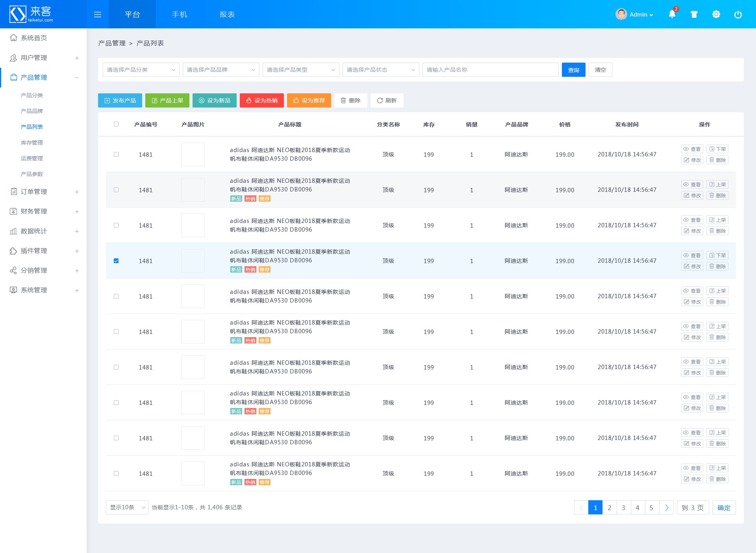This screenshot has height=553, width=756.
Task: Check the last product row checkbox
Action: pos(116,473)
